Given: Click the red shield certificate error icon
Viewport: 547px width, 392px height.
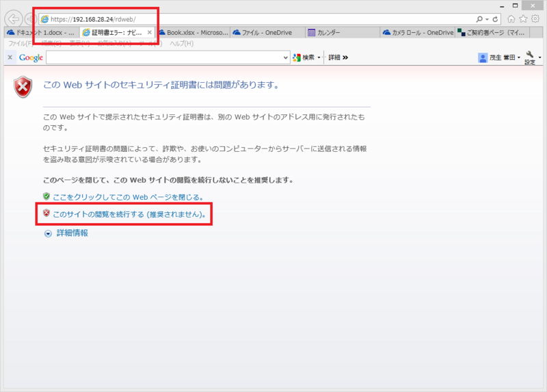Looking at the screenshot, I should point(23,87).
